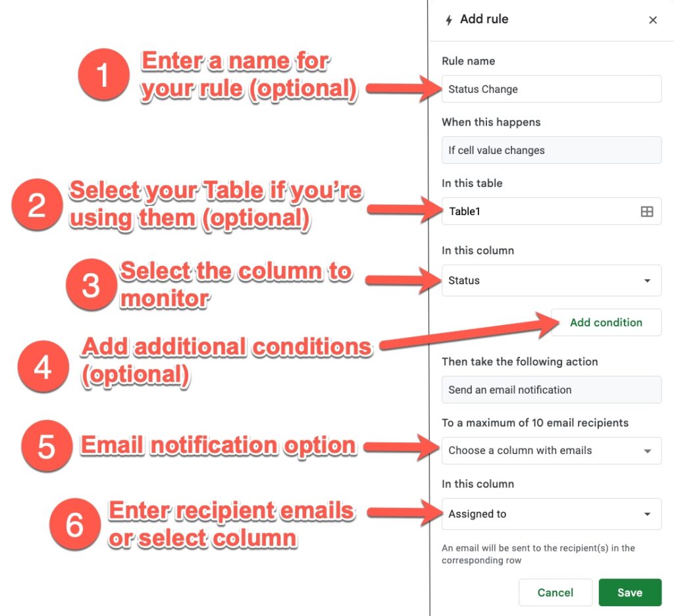Click the lightning bolt icon beside Add rule

(449, 20)
